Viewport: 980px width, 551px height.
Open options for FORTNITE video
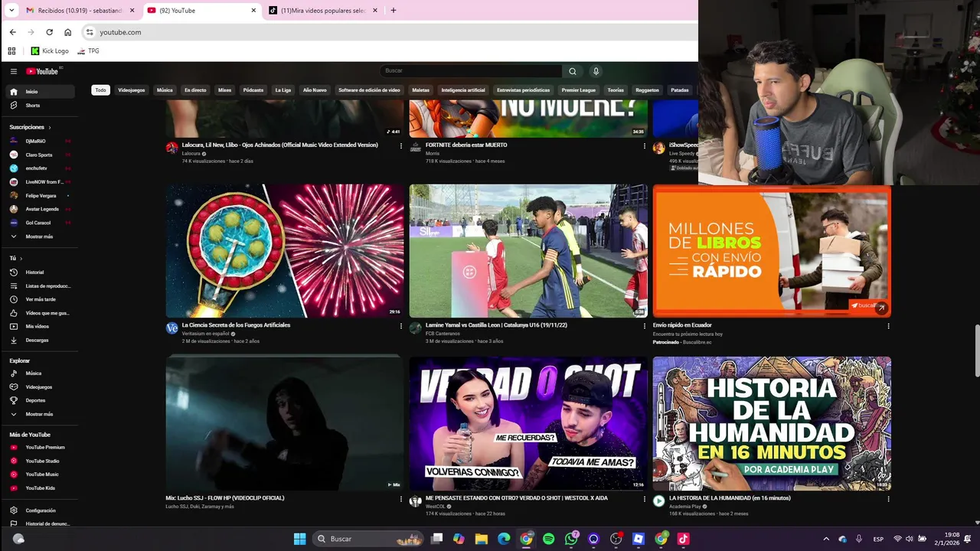click(644, 145)
